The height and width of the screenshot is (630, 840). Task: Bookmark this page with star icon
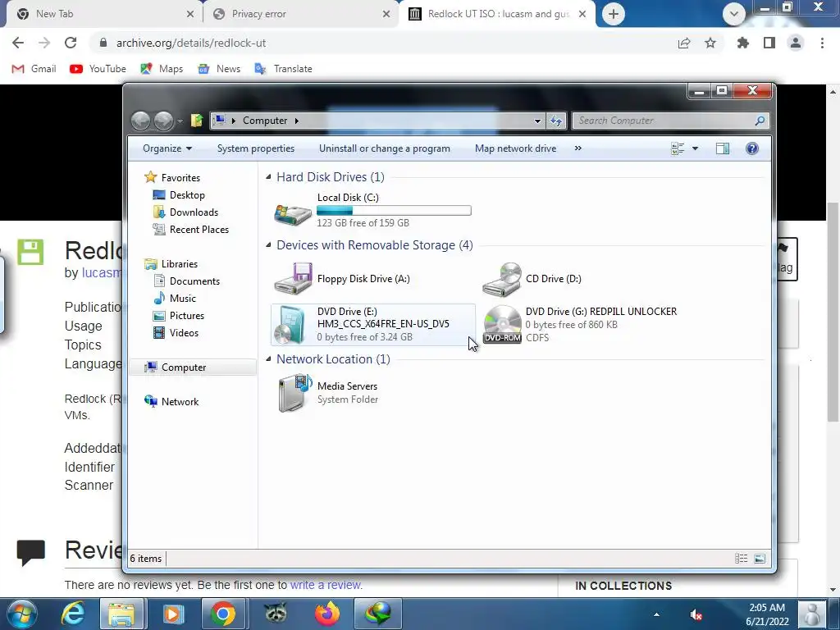(710, 43)
